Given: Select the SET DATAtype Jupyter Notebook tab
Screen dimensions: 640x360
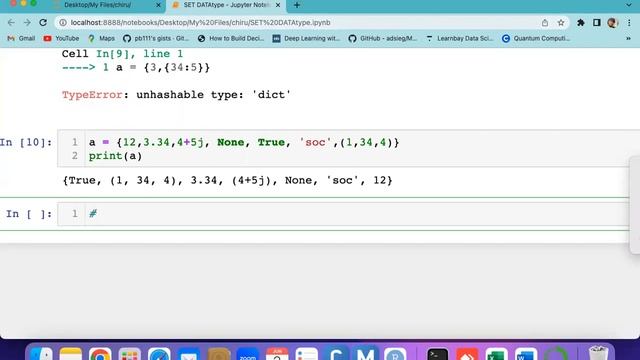Looking at the screenshot, I should coord(227,5).
